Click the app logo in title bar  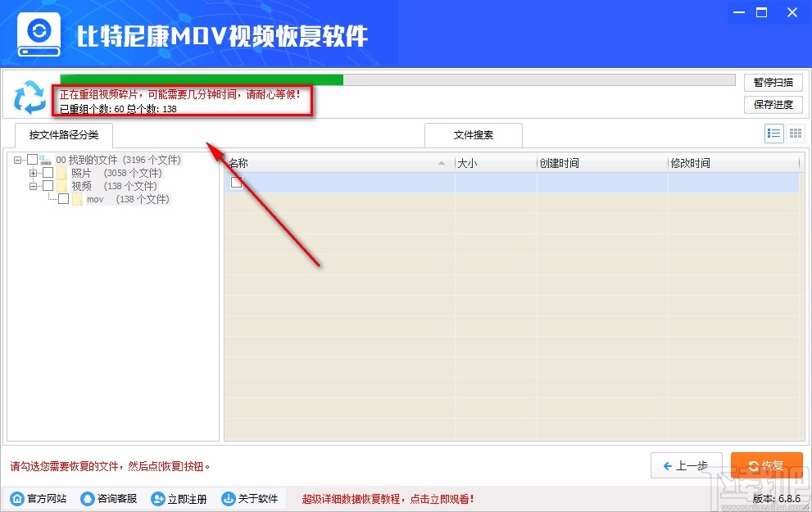(x=38, y=33)
